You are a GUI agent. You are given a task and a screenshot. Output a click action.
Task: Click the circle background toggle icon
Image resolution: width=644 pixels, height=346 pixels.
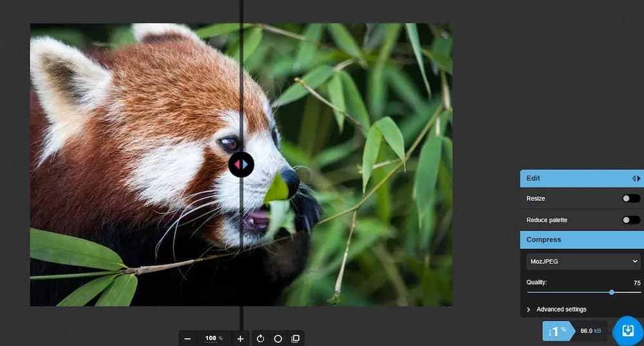(278, 338)
